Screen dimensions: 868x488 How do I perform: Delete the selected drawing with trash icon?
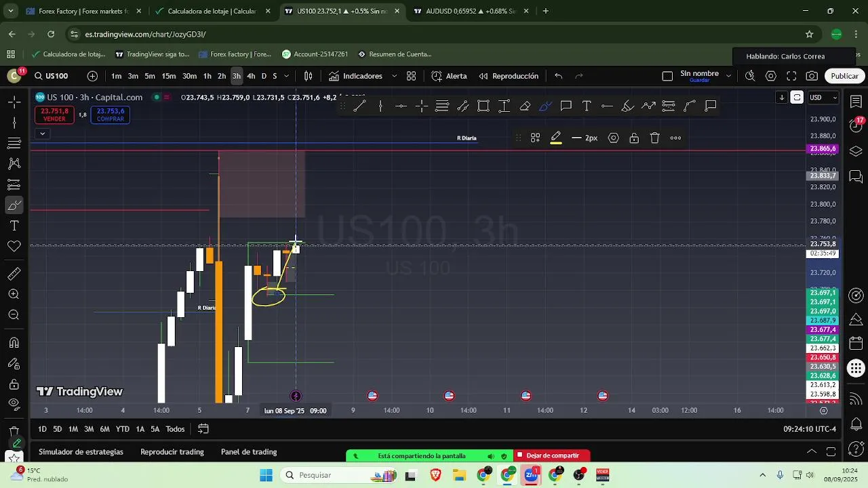654,138
